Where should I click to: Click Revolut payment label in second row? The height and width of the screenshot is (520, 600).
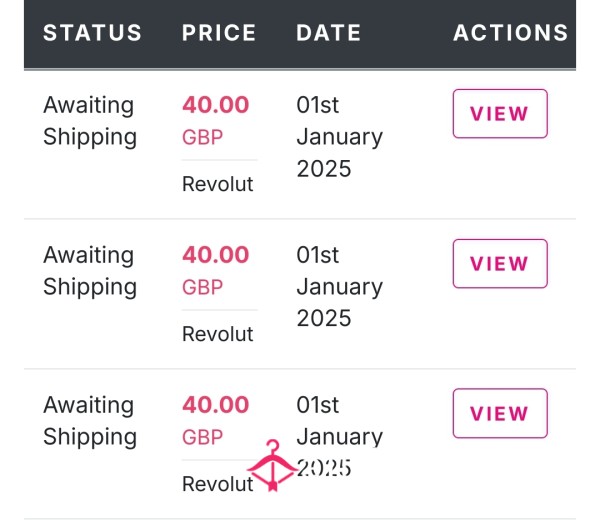tap(217, 334)
